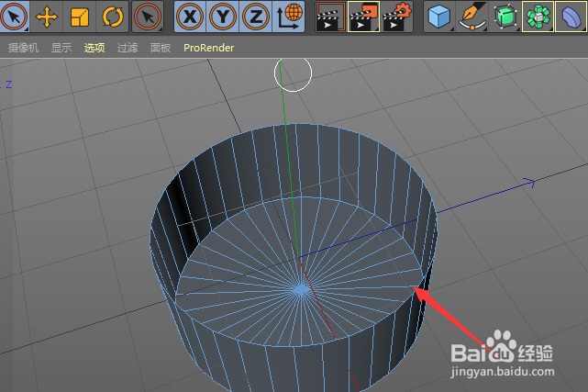This screenshot has width=588, height=392.
Task: Open the 过滤 menu
Action: (128, 48)
